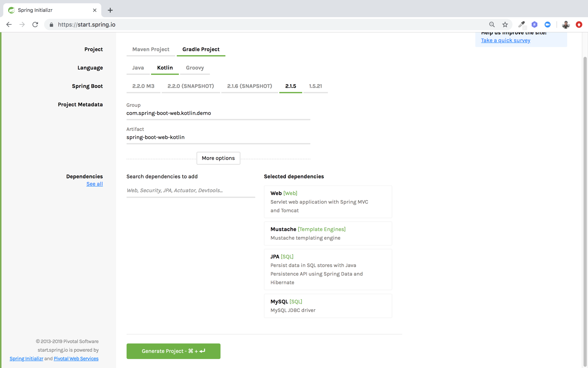588x368 pixels.
Task: Click the search dependencies input field
Action: click(x=191, y=190)
